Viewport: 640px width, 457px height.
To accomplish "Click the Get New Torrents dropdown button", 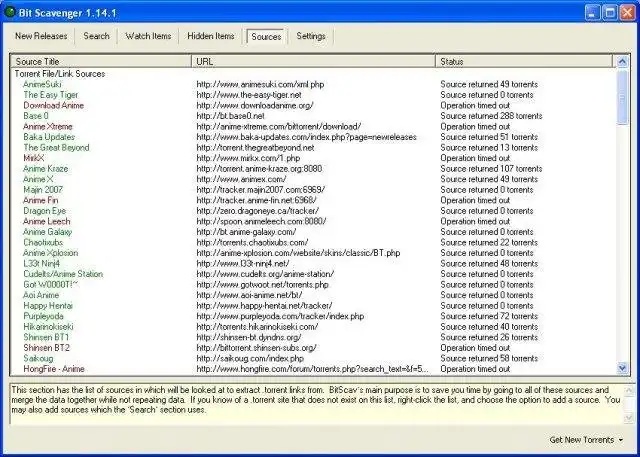I will (586, 440).
